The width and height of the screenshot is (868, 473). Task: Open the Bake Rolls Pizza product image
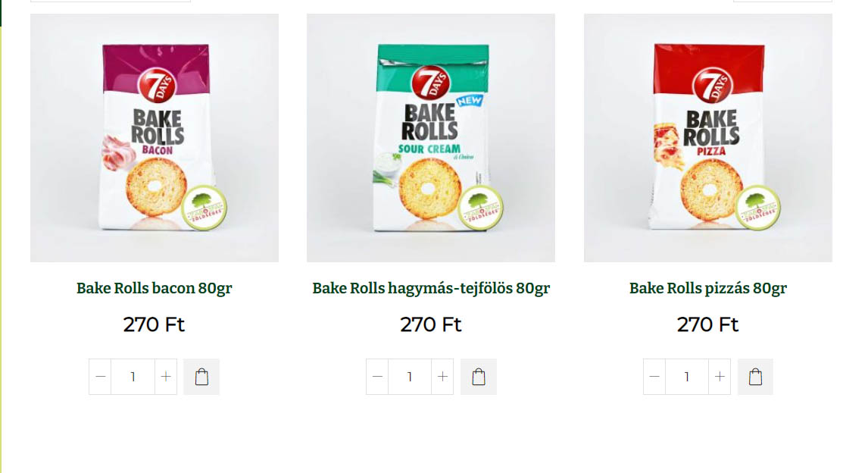(x=708, y=138)
